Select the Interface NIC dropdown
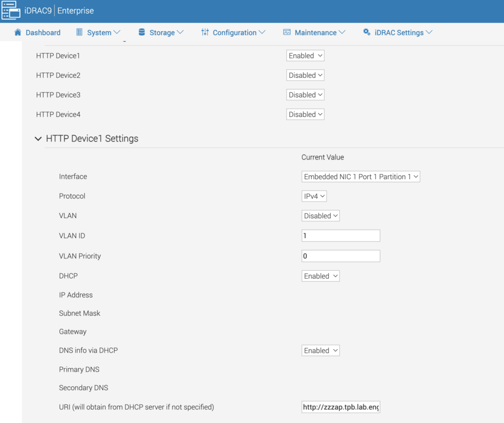 pos(361,177)
